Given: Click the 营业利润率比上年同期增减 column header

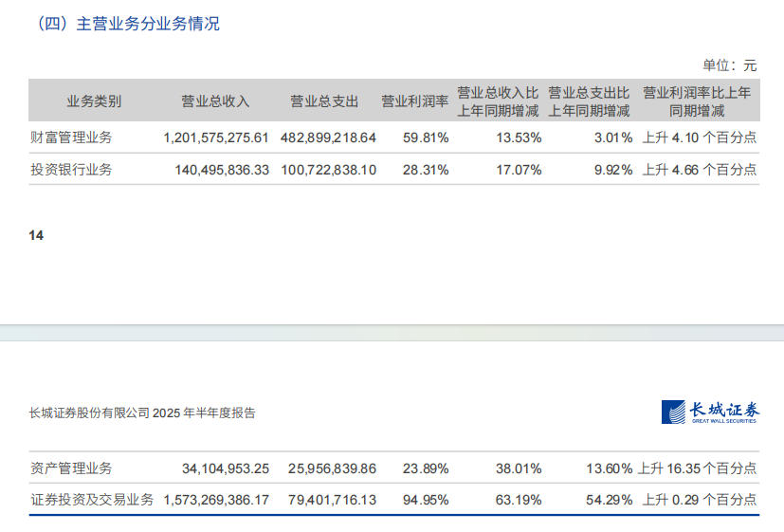Looking at the screenshot, I should click(x=697, y=101).
